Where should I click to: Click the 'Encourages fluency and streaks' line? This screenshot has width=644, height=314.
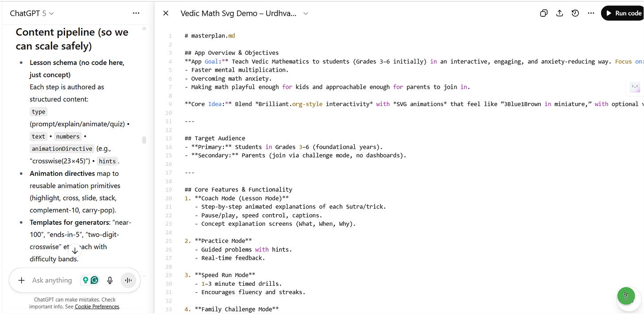(250, 292)
